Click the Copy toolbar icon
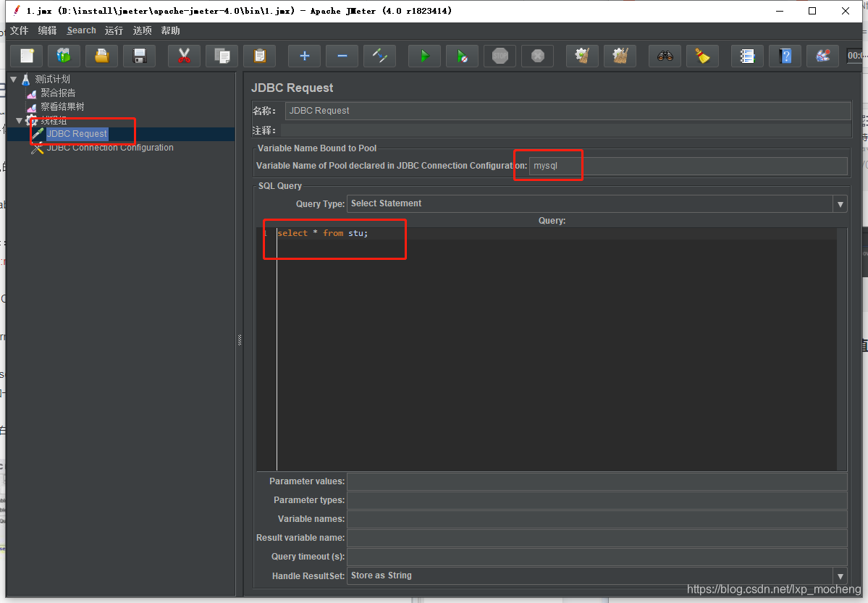This screenshot has height=603, width=868. pos(222,56)
